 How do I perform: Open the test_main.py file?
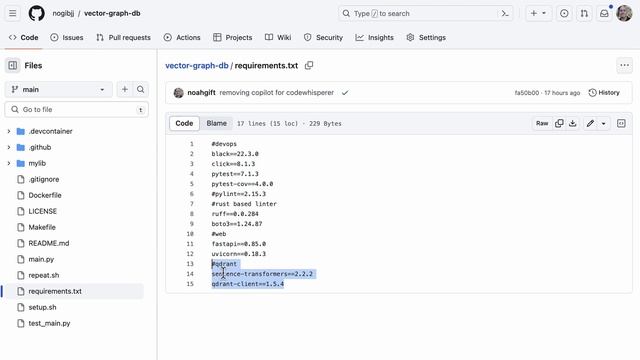[x=49, y=323]
